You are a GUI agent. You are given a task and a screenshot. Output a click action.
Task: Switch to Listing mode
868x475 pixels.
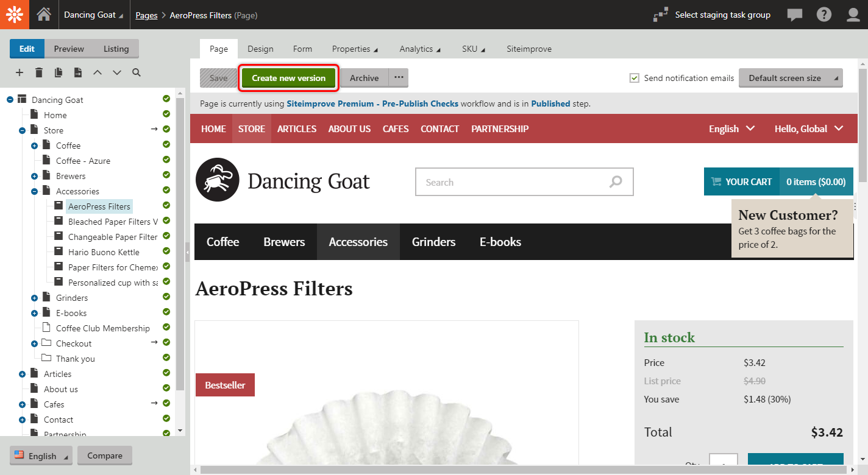click(116, 49)
